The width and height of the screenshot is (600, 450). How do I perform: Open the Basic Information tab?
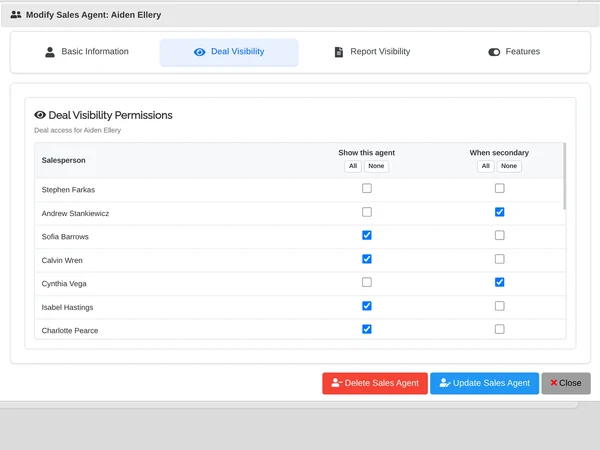tap(87, 52)
